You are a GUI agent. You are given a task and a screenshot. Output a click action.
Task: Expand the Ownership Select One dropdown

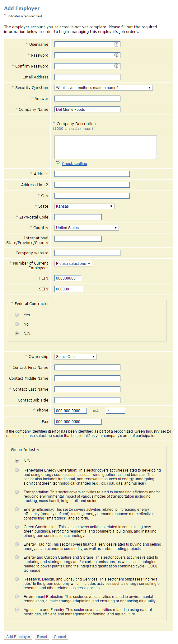click(76, 357)
